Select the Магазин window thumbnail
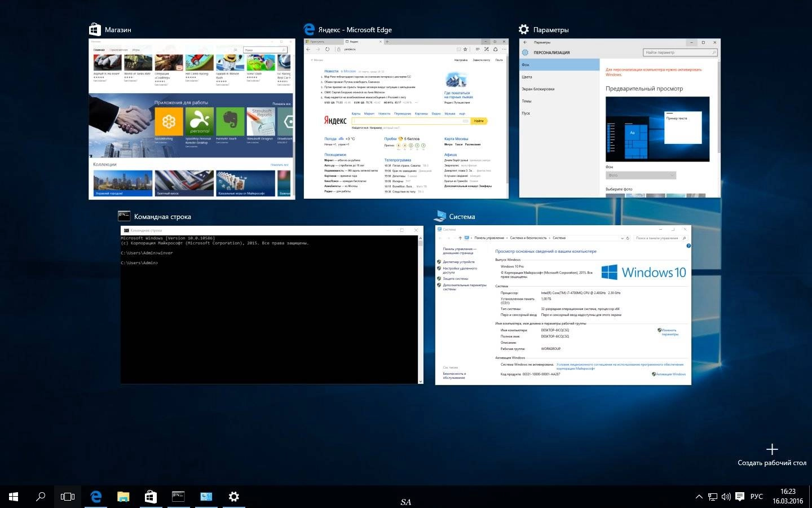 (192, 119)
